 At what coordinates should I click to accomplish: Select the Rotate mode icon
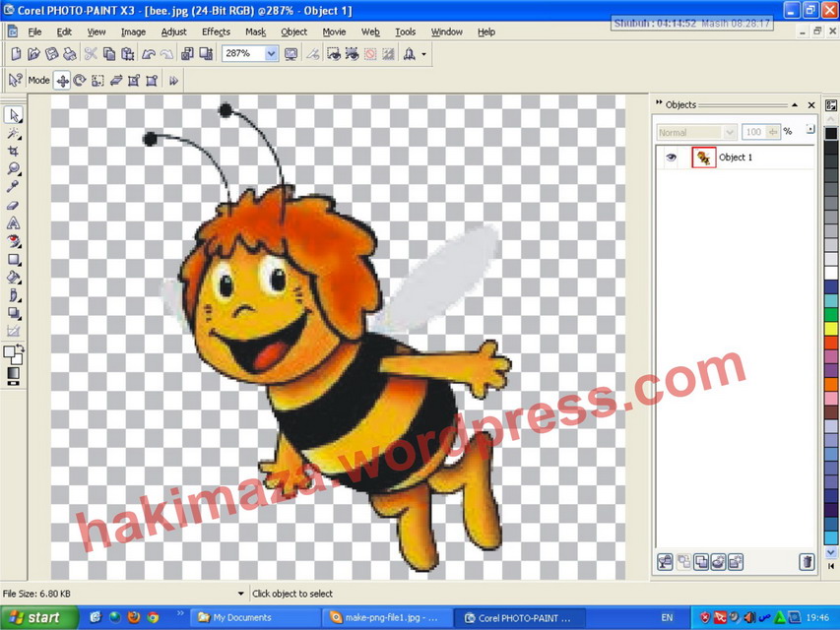80,81
